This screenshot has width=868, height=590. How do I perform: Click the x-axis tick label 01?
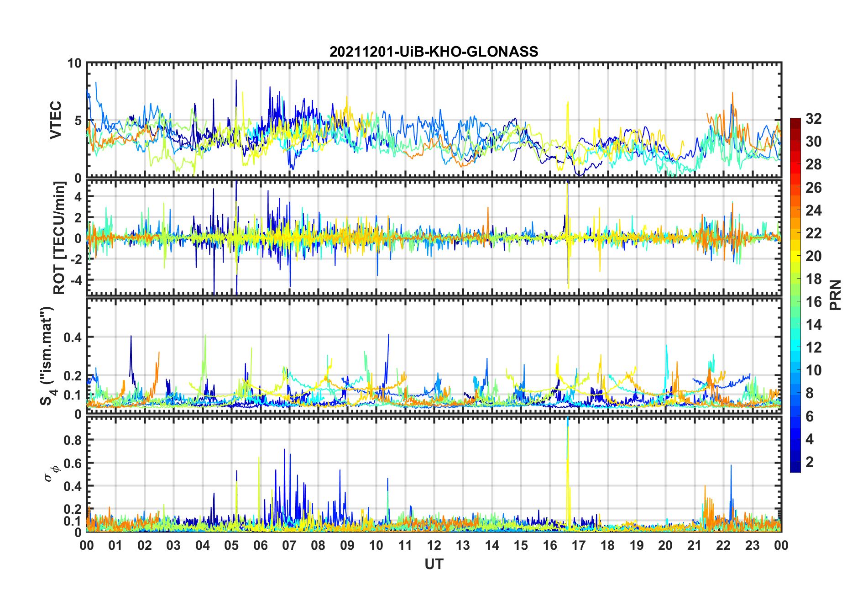pyautogui.click(x=115, y=545)
